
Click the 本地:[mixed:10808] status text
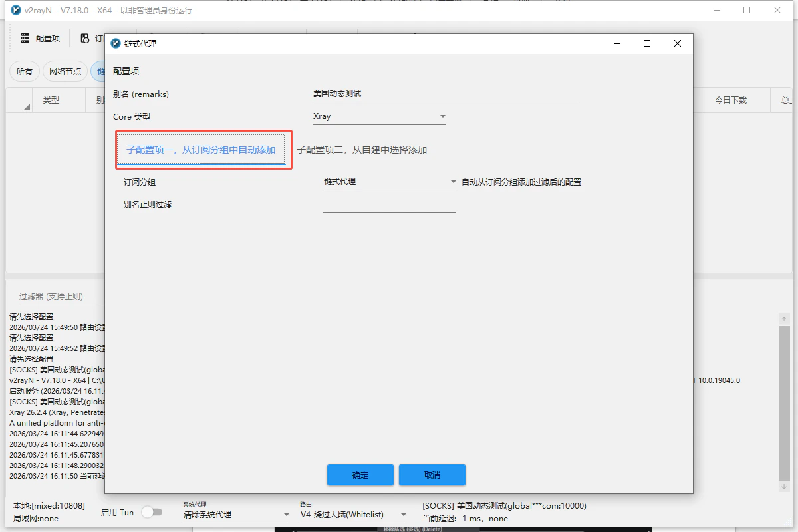(49, 506)
